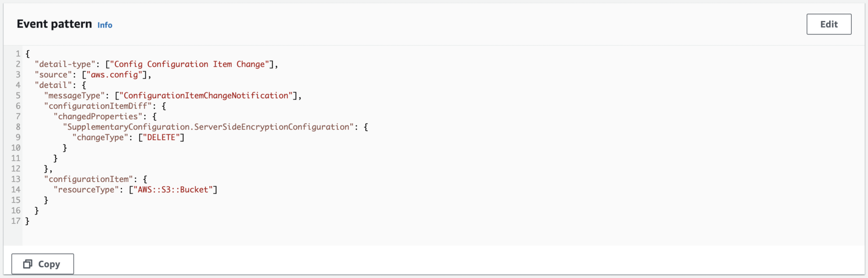Click the "detail-type" key in the code

tap(65, 64)
